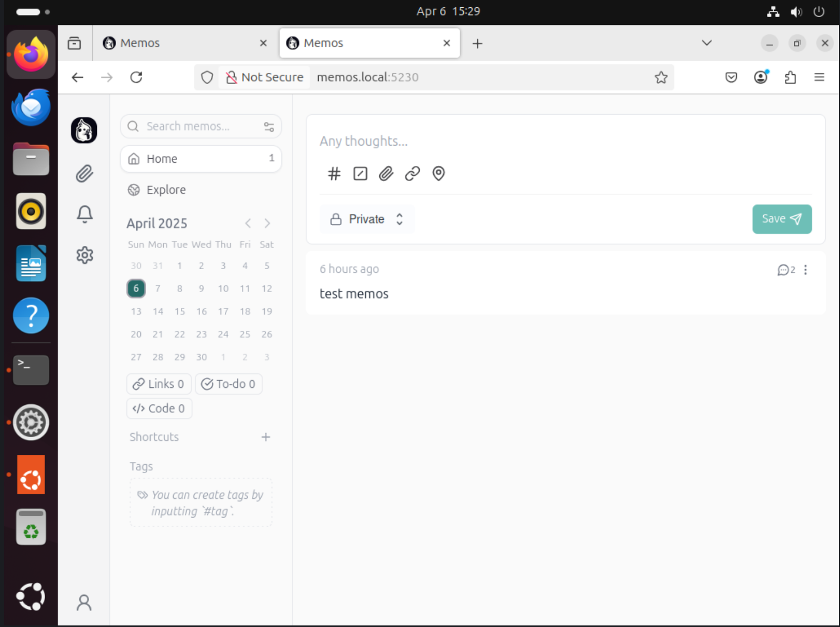Focus the Search memos field

tap(201, 127)
